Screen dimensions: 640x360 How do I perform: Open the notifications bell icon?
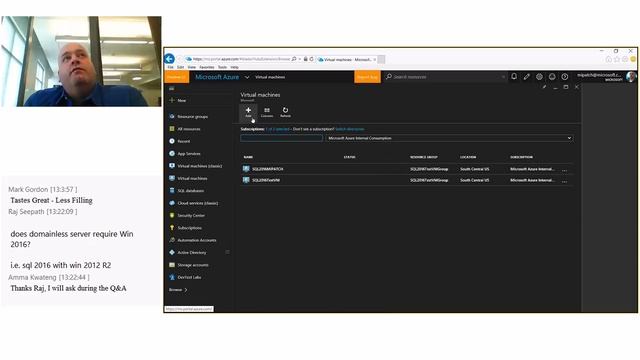click(x=514, y=76)
